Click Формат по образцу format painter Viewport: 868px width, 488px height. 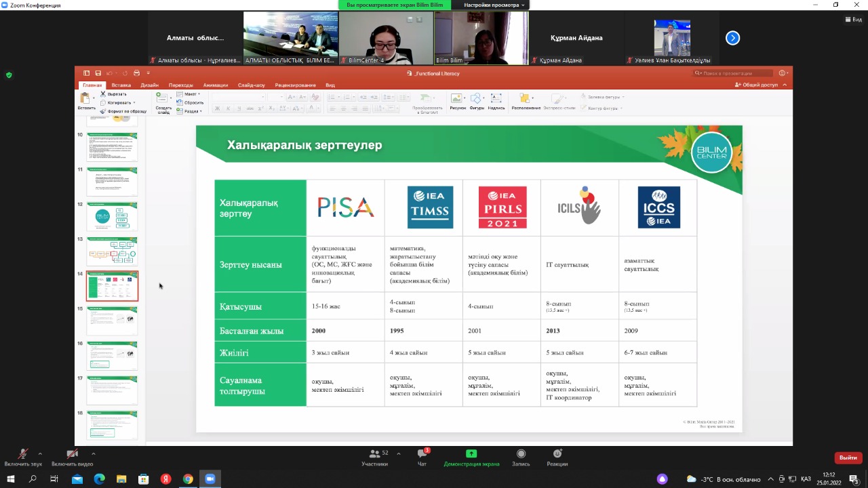[x=123, y=111]
